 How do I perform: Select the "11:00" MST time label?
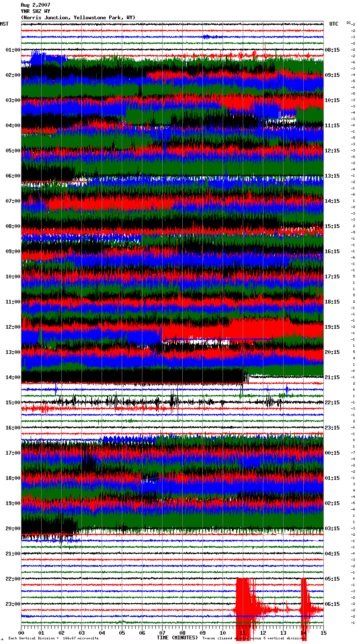pos(13,302)
